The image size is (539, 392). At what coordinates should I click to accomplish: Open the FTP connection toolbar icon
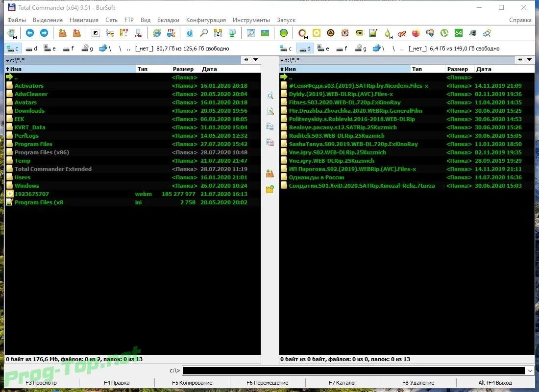click(x=171, y=33)
